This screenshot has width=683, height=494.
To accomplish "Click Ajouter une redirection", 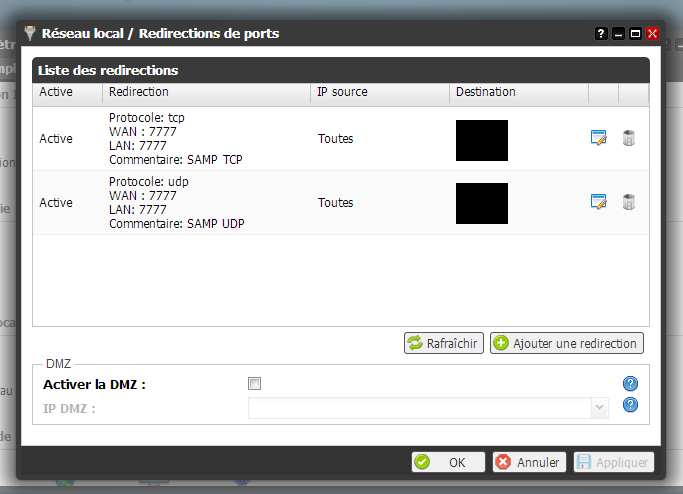I will click(565, 343).
